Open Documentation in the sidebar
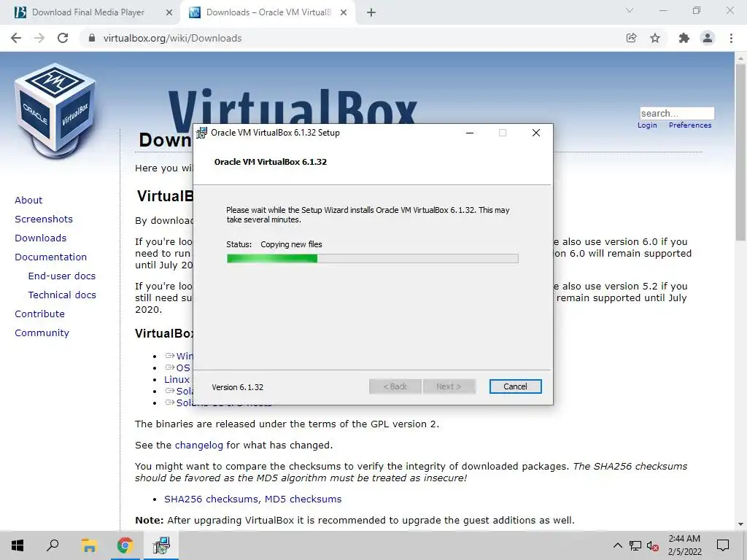The width and height of the screenshot is (747, 560). point(50,257)
